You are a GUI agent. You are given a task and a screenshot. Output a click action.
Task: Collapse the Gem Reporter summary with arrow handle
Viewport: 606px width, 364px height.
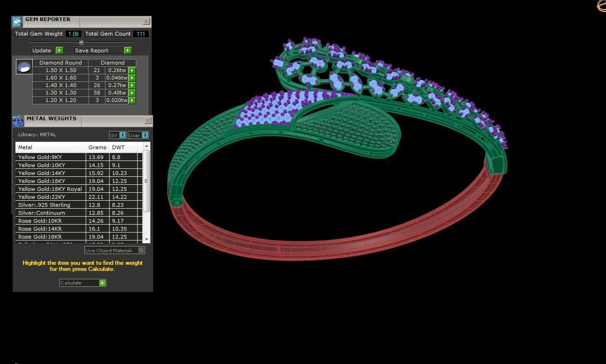(81, 42)
